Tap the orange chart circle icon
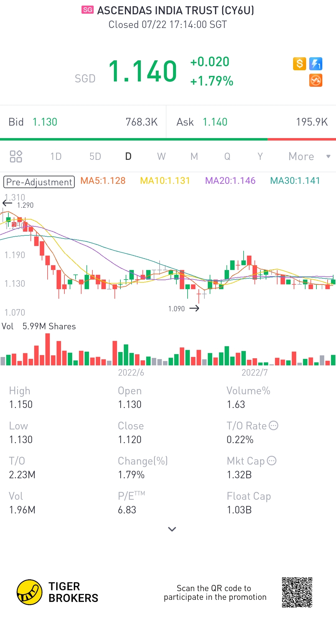 [x=316, y=80]
